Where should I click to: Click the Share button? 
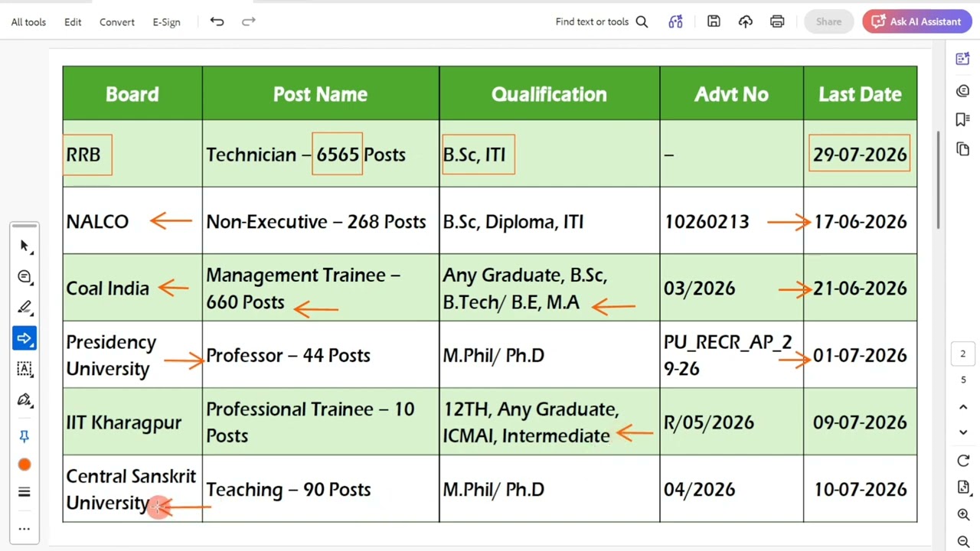pyautogui.click(x=828, y=21)
